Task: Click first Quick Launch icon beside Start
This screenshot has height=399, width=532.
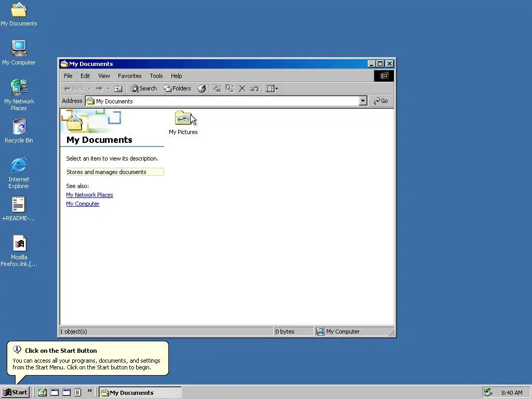Action: click(43, 392)
